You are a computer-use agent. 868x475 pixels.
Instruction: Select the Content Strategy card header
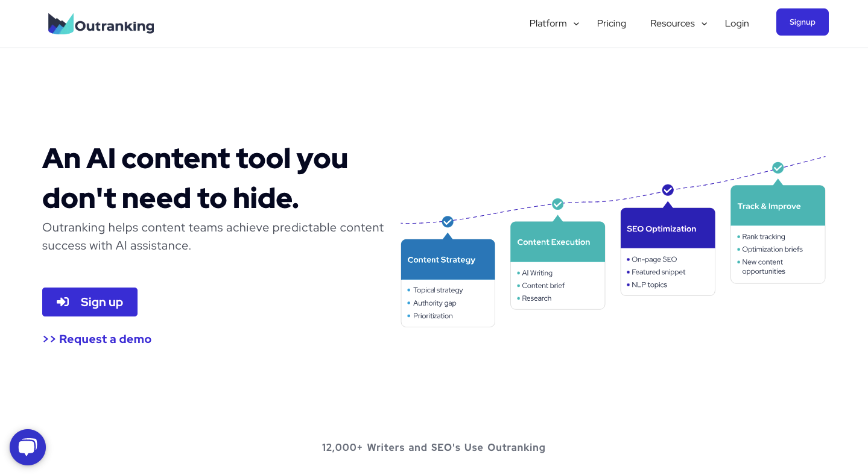pyautogui.click(x=448, y=260)
